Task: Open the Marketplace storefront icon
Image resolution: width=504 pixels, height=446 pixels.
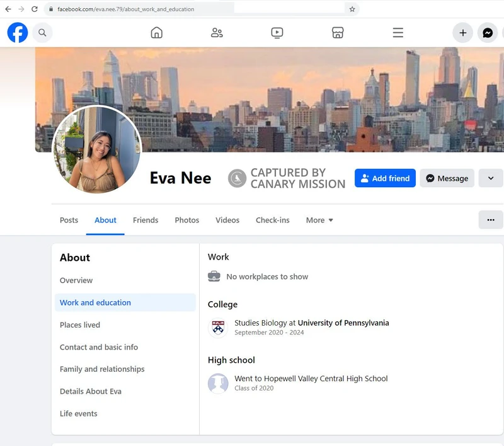Action: tap(338, 33)
